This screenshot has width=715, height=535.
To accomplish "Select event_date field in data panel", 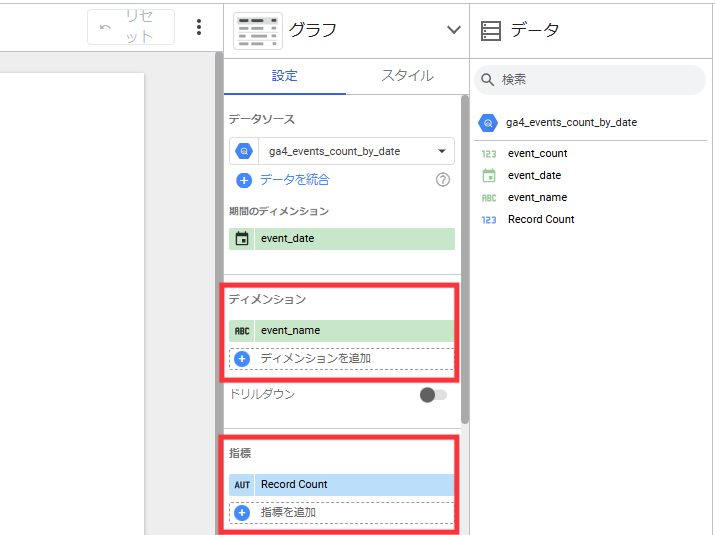I will point(534,175).
